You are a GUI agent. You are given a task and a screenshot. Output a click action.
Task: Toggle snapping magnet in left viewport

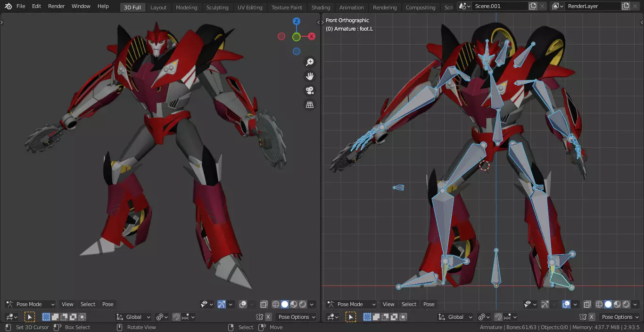pos(176,317)
